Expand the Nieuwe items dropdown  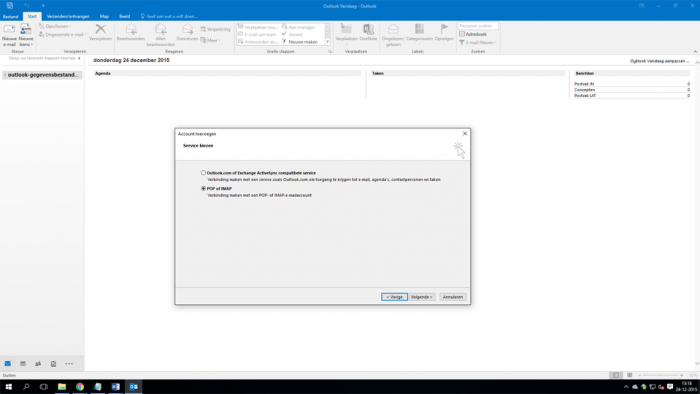click(26, 35)
